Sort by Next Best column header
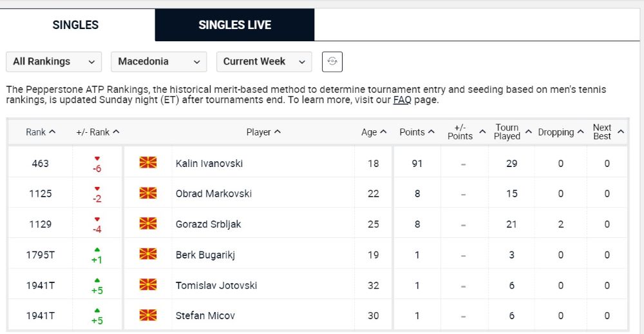The height and width of the screenshot is (334, 644). [x=609, y=132]
